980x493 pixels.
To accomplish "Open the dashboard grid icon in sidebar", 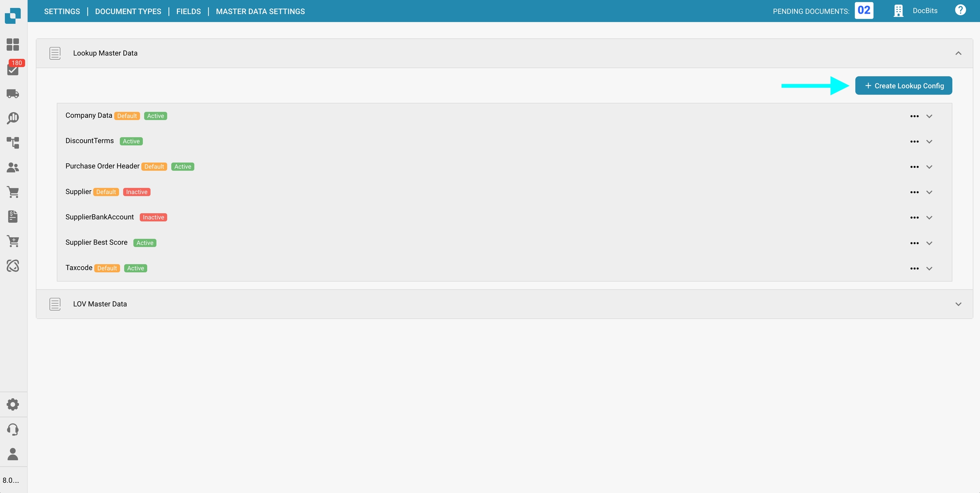I will (13, 44).
